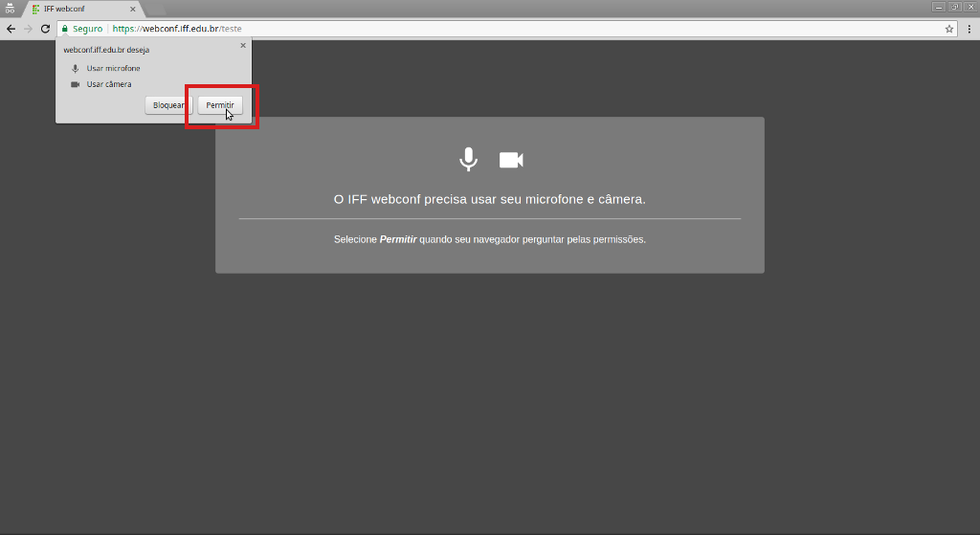Image resolution: width=980 pixels, height=535 pixels.
Task: Click the 'Usar câmera' label
Action: [109, 84]
